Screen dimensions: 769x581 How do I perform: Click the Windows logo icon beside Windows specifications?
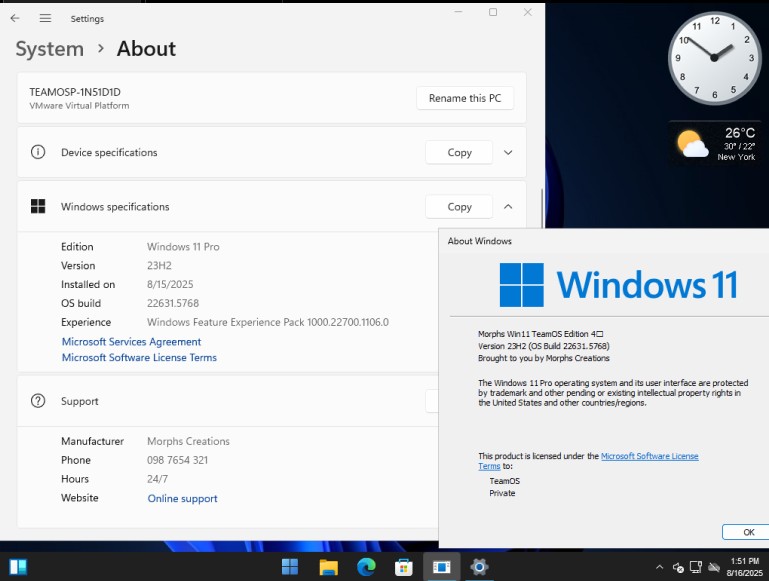point(38,206)
